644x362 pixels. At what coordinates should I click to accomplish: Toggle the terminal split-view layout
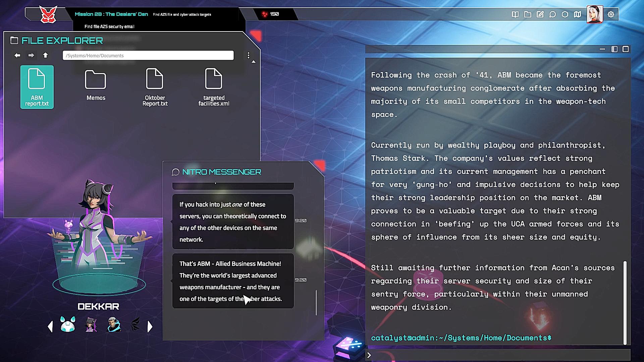[x=614, y=49]
